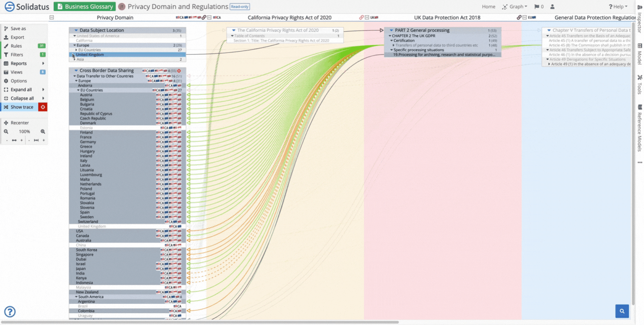Click the Read-only badge
644x325 pixels.
click(x=240, y=7)
